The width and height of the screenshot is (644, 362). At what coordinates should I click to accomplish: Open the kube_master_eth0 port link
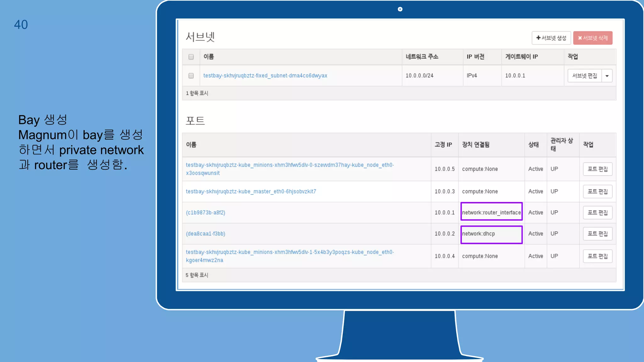(x=251, y=191)
